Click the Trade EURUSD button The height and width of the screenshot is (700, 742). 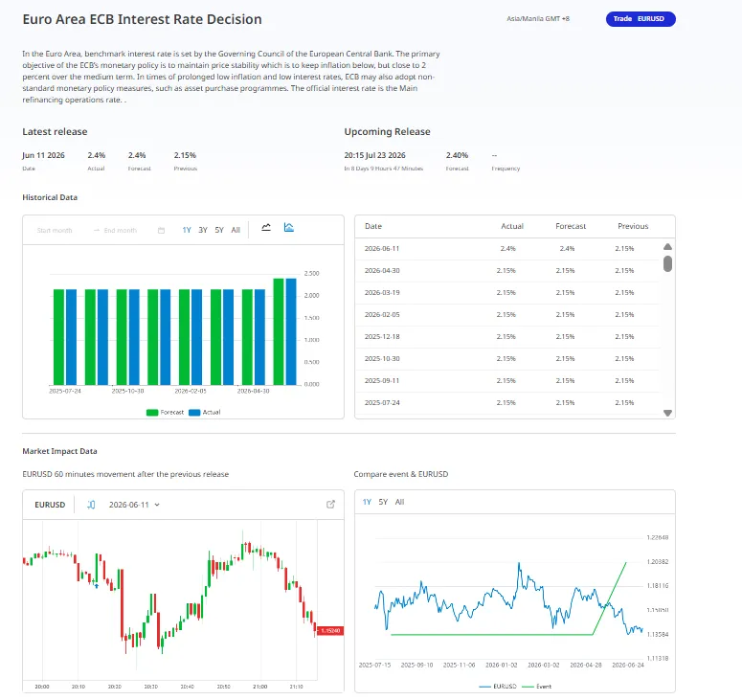pyautogui.click(x=641, y=19)
